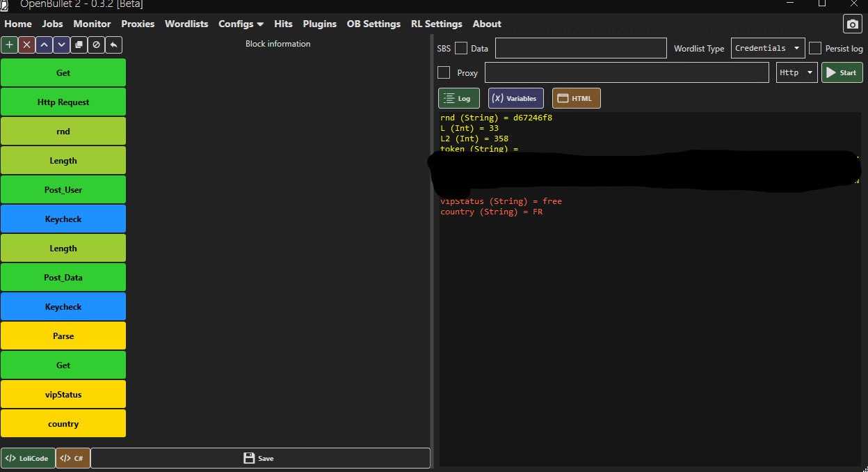Screen dimensions: 868x472
Task: Undo last action with the back arrow icon
Action: coord(113,45)
